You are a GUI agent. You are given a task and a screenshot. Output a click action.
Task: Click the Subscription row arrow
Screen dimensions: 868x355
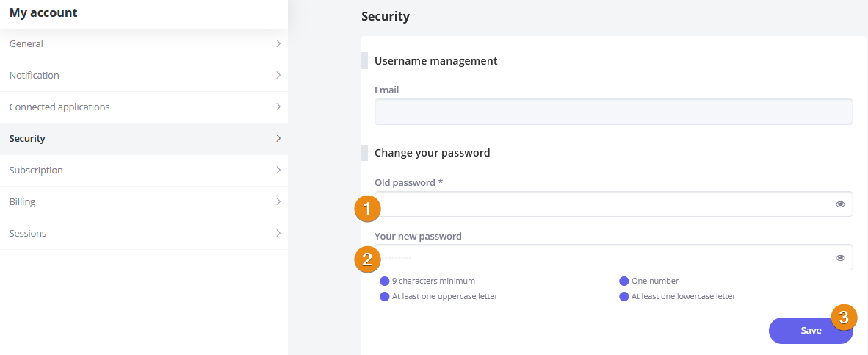[x=278, y=171]
